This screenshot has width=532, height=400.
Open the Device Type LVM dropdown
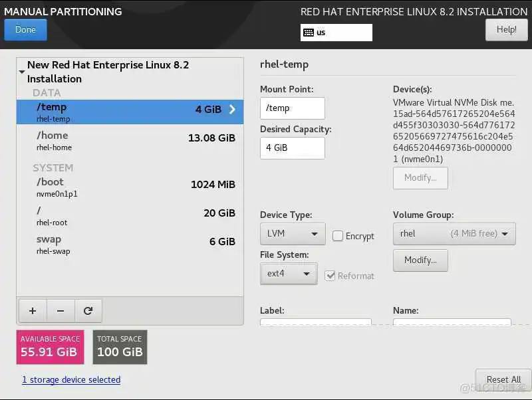point(293,234)
